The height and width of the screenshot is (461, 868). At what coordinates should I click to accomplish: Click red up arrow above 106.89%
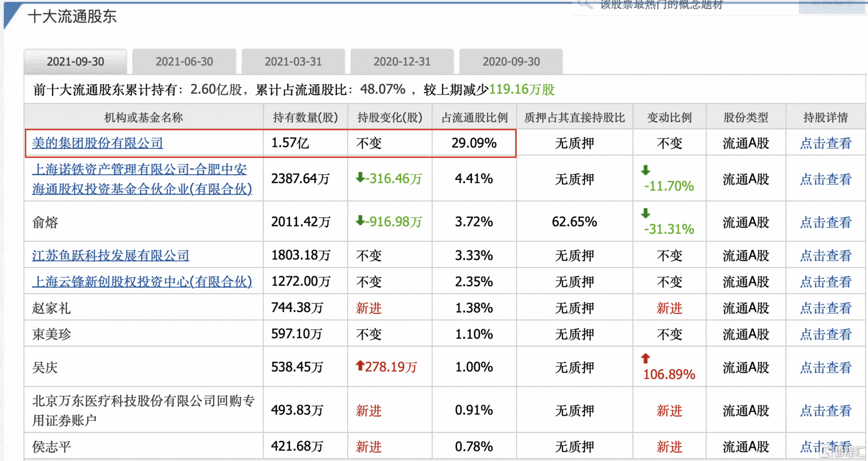click(646, 358)
